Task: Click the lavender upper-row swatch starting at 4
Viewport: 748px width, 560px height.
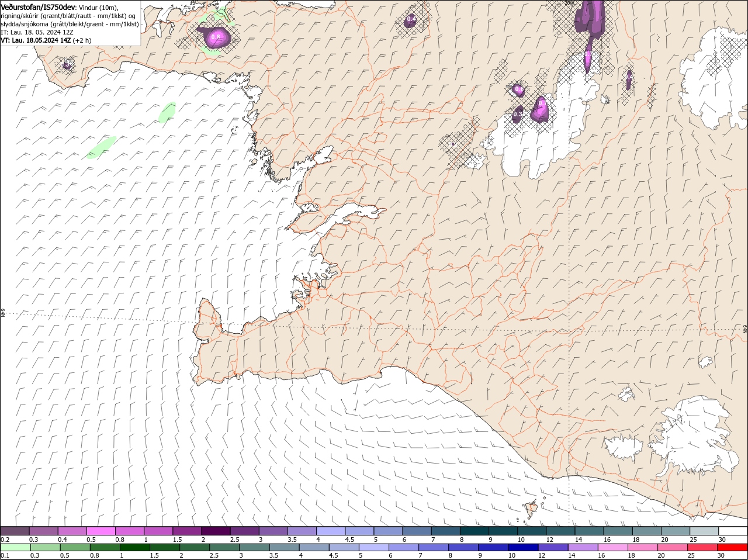Action: pyautogui.click(x=331, y=531)
